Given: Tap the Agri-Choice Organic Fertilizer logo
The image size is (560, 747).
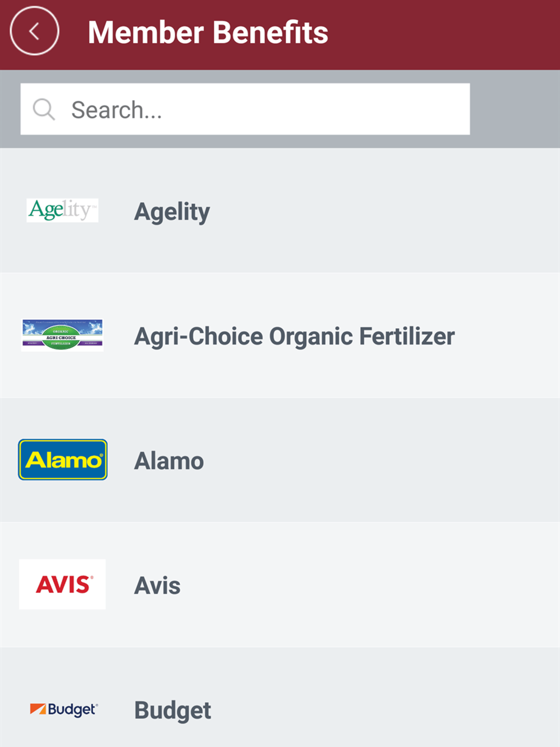Looking at the screenshot, I should [62, 335].
